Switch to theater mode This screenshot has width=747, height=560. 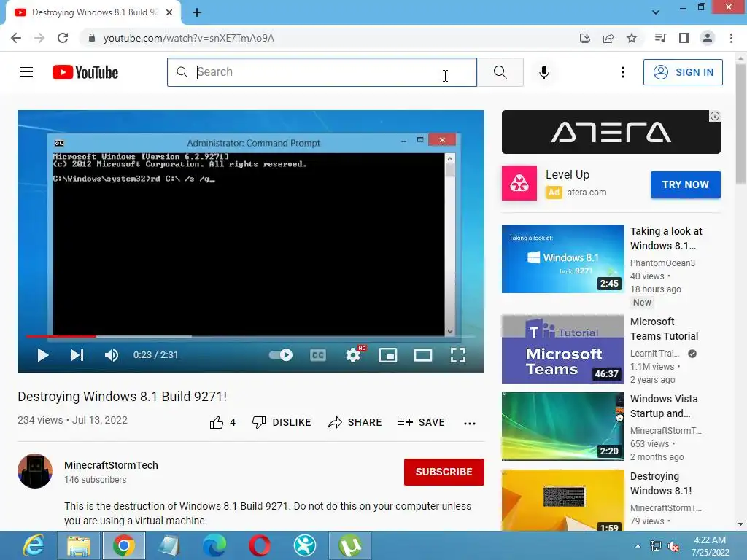tap(422, 355)
